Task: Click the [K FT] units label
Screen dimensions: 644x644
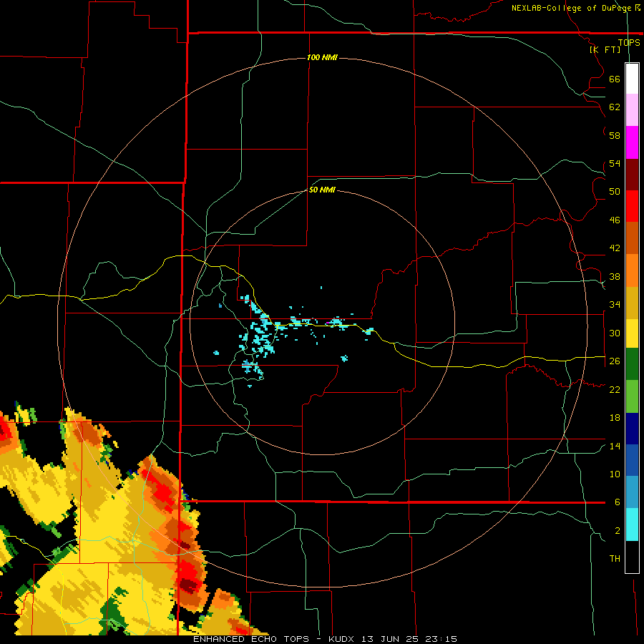Action: point(605,49)
